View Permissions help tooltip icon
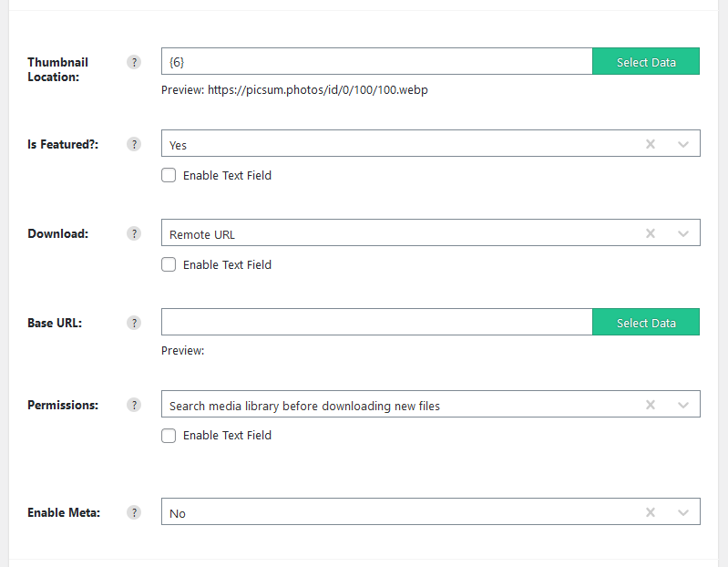 coord(134,405)
